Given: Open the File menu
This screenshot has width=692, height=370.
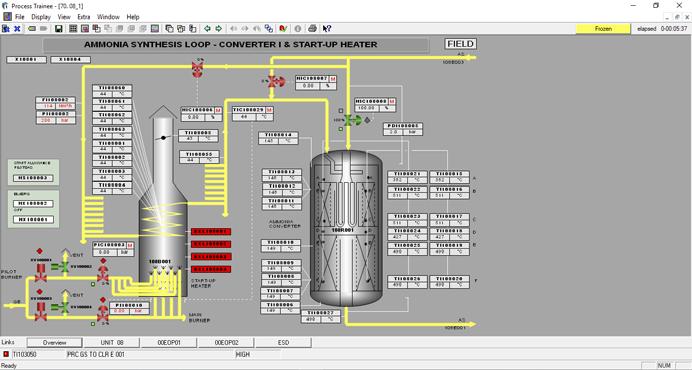Looking at the screenshot, I should (19, 17).
